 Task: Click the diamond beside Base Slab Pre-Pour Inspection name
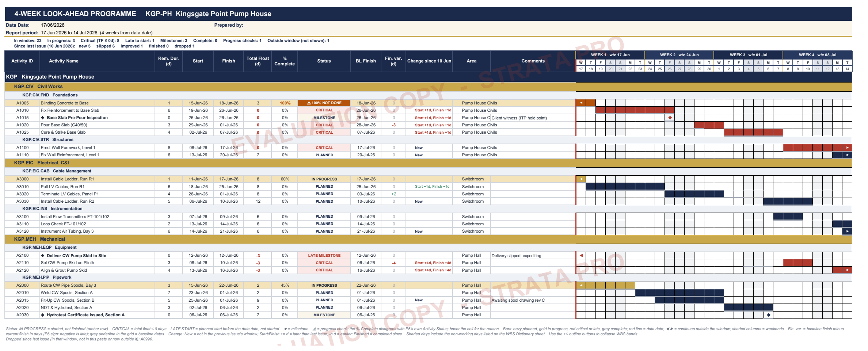coord(43,118)
